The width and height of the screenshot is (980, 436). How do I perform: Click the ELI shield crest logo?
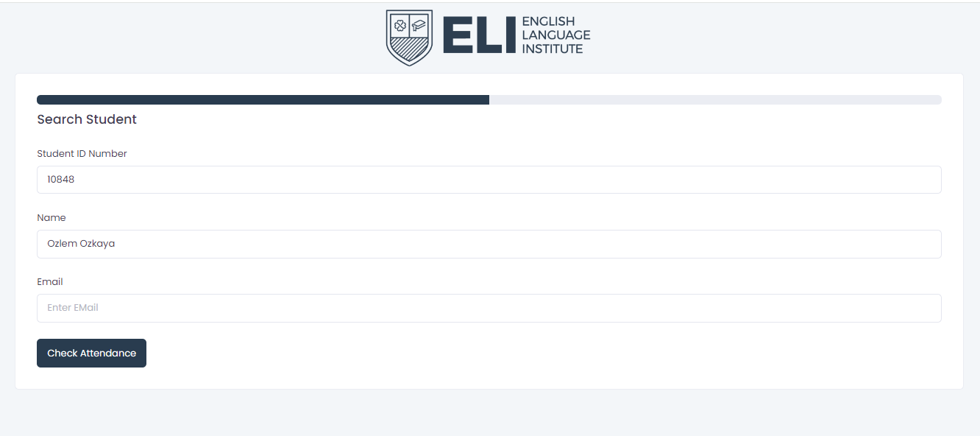409,37
